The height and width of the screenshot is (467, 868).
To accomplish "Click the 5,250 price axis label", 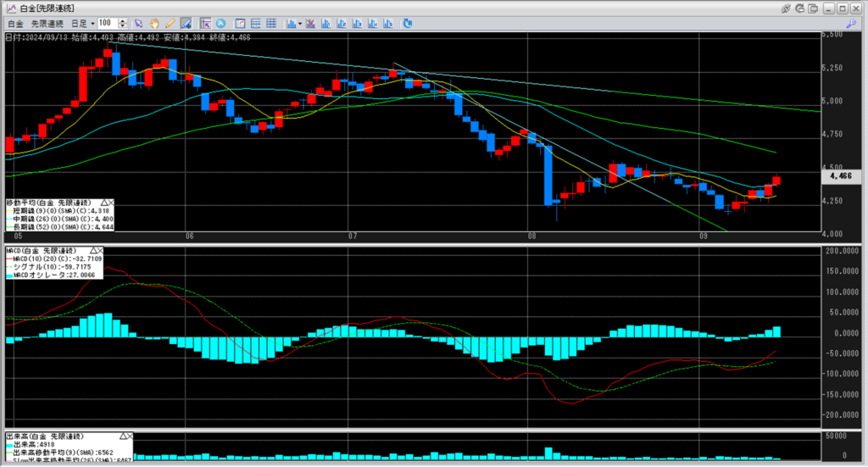I will tap(832, 68).
